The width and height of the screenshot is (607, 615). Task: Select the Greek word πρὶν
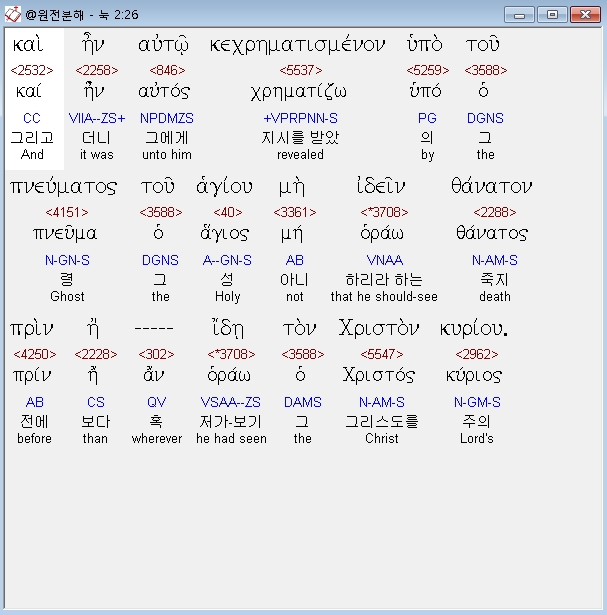point(31,329)
